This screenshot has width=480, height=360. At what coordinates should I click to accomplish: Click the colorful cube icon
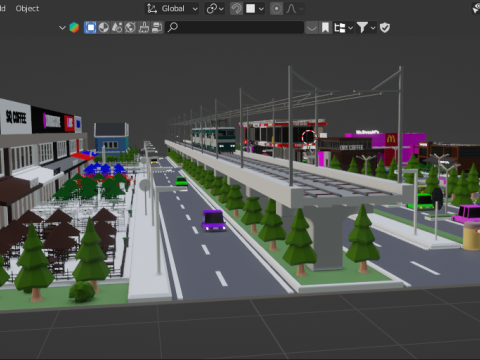coord(74,27)
